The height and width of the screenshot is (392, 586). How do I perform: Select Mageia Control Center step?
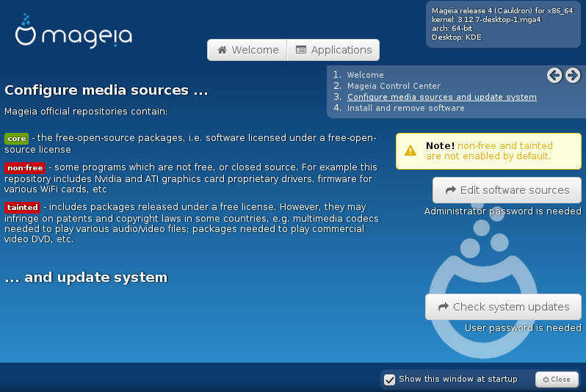pos(394,86)
